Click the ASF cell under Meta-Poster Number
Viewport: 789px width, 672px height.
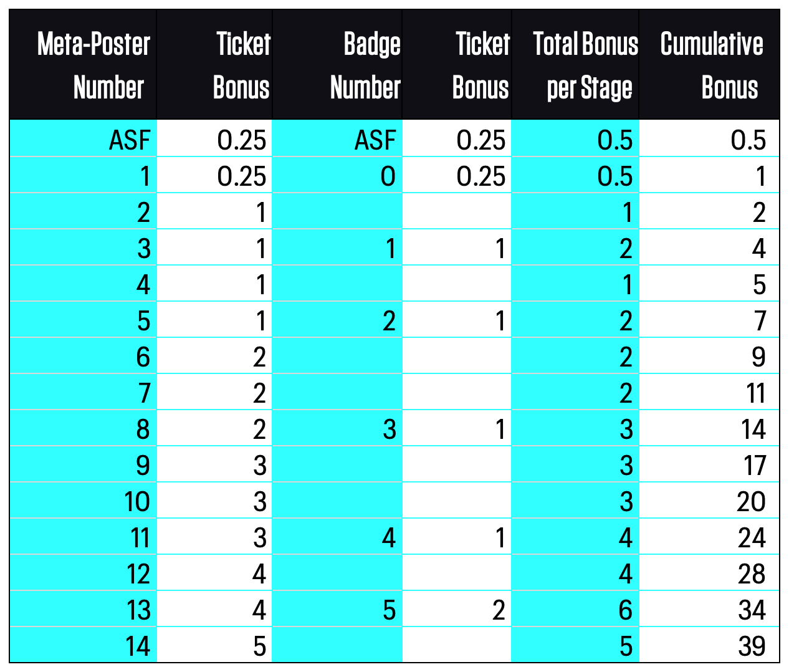[x=83, y=138]
